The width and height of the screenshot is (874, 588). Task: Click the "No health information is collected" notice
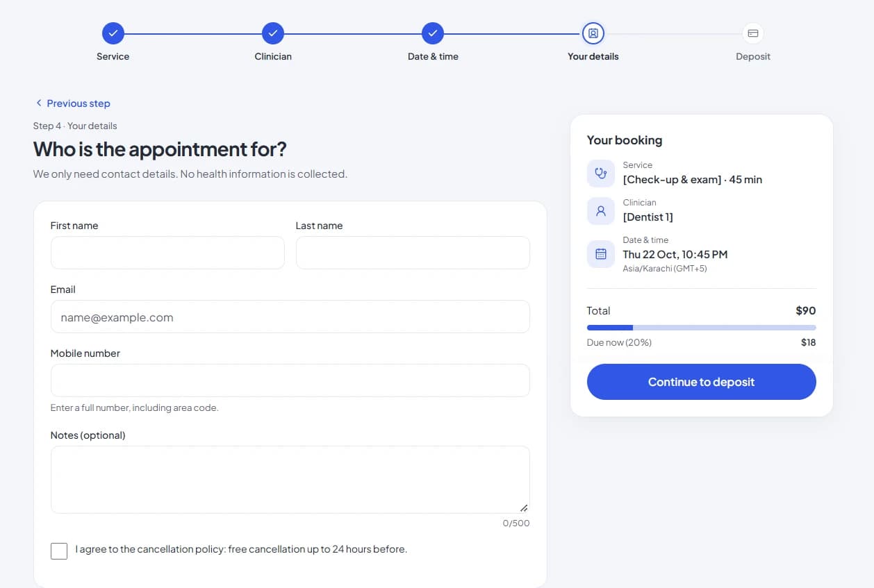click(263, 174)
